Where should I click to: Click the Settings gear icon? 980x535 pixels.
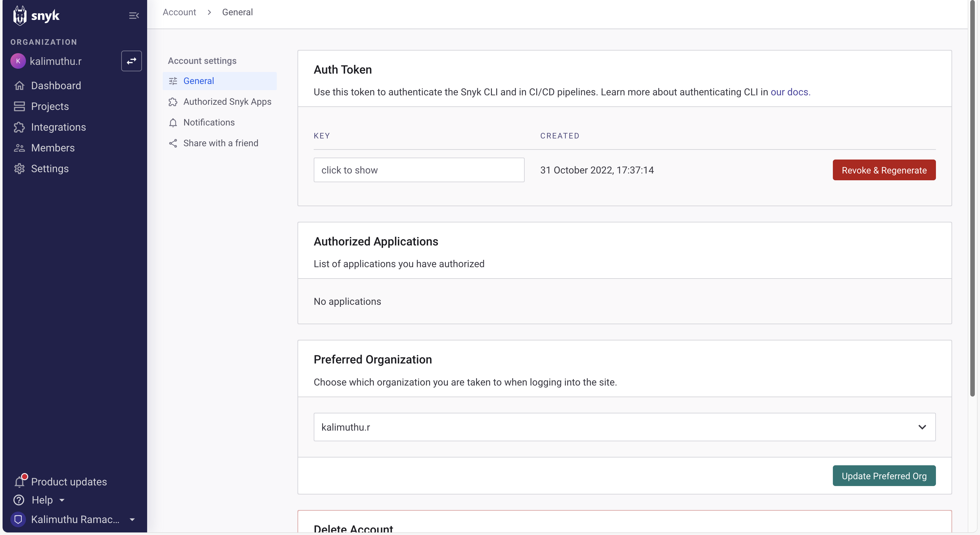pyautogui.click(x=19, y=169)
